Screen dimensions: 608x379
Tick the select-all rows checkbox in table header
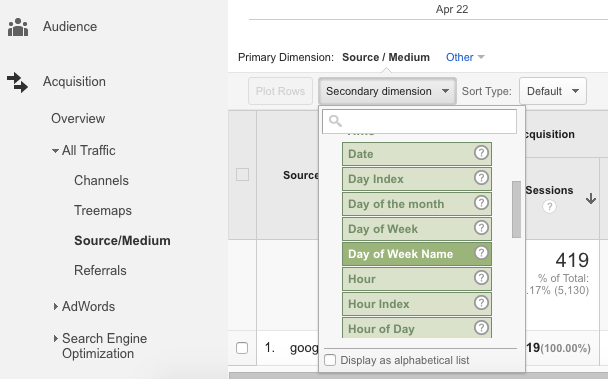[x=242, y=175]
